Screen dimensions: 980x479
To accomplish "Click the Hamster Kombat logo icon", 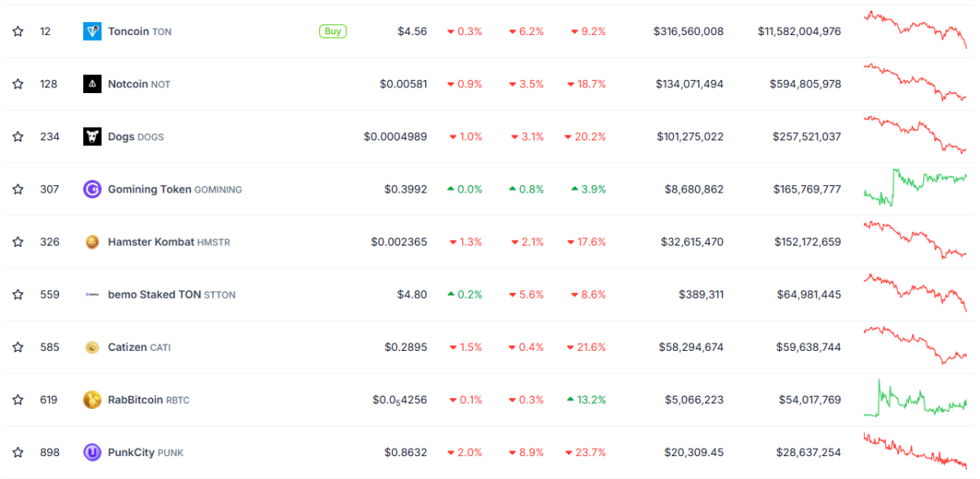I will click(92, 242).
